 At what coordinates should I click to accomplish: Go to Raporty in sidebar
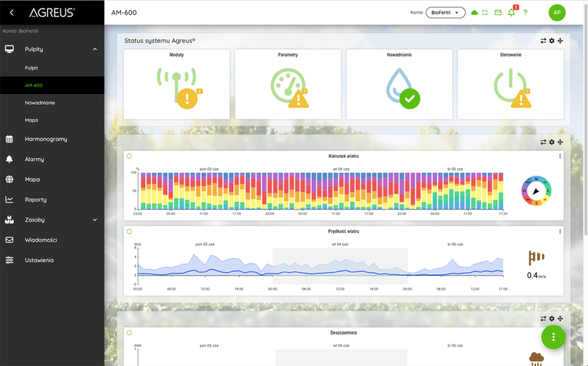pos(36,200)
